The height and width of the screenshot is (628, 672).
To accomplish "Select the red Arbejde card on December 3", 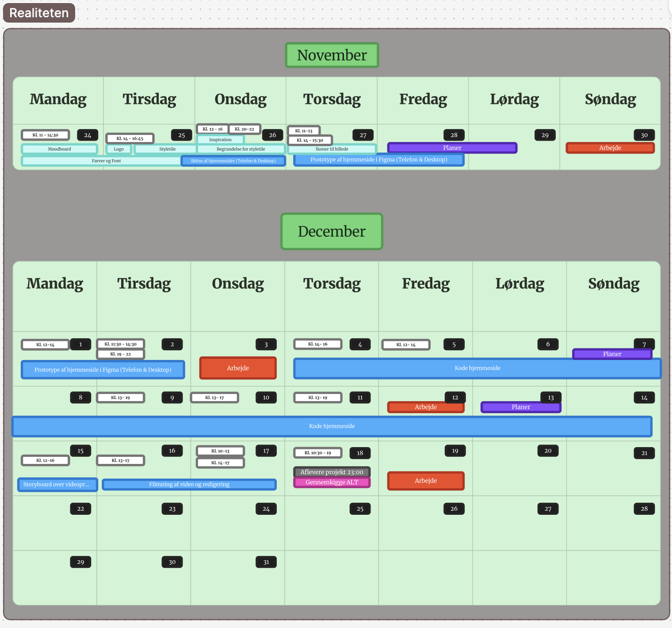I will [238, 368].
